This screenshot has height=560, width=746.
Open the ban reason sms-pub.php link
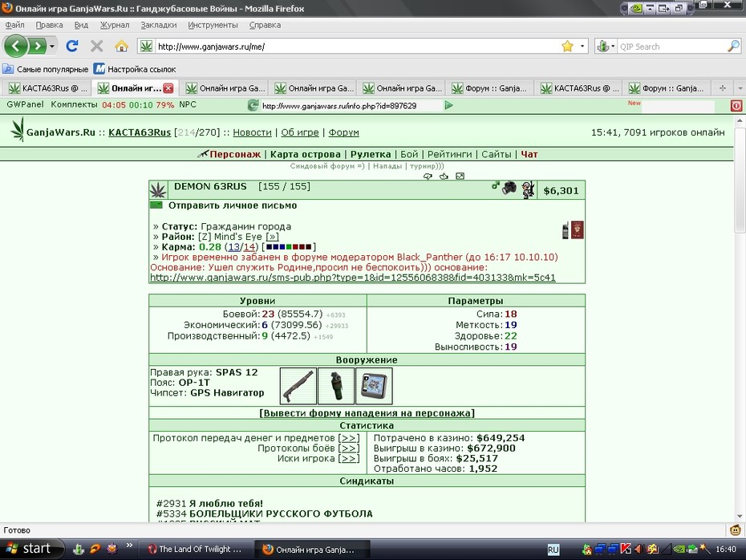[x=352, y=278]
